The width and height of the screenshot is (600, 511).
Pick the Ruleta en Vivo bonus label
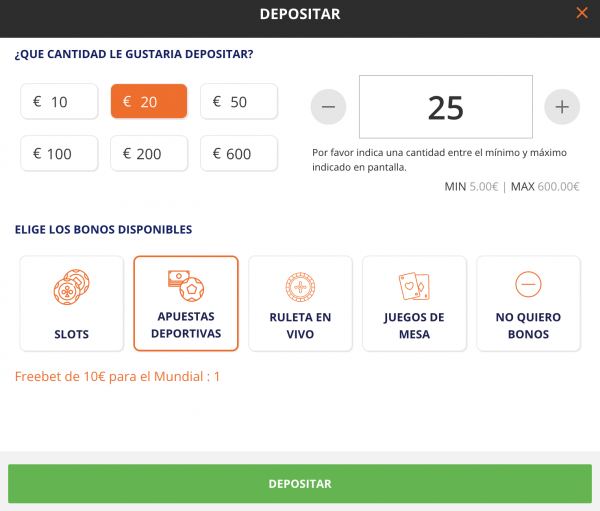[x=300, y=326]
